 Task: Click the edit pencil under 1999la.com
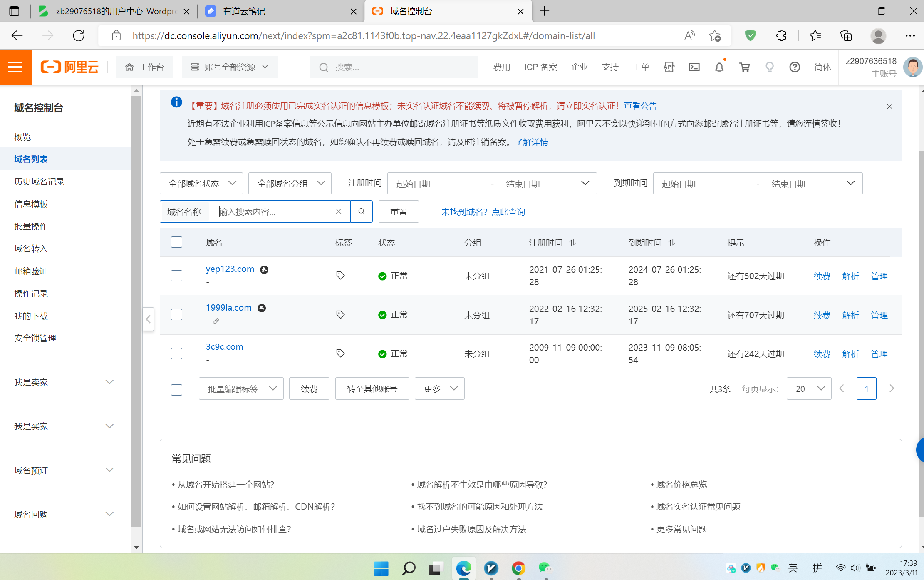click(x=216, y=321)
